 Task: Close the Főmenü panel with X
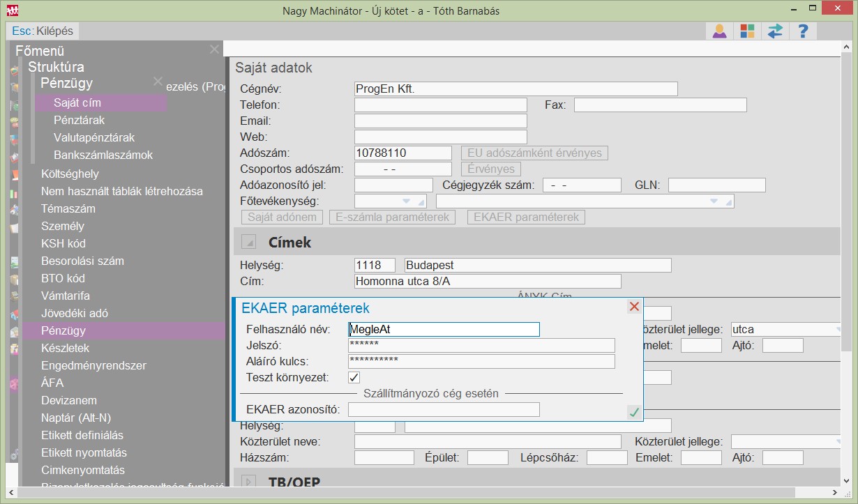214,49
